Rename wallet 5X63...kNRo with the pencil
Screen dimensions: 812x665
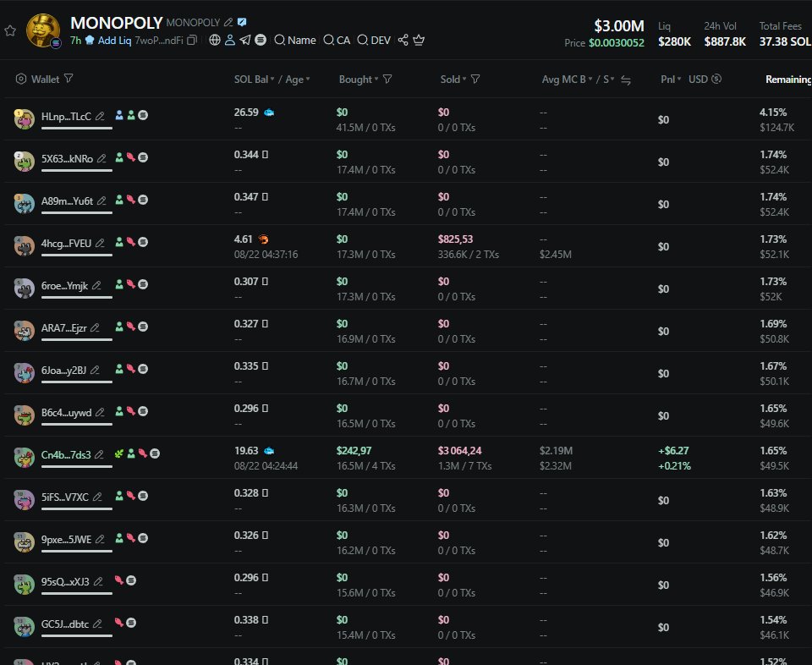(x=101, y=158)
